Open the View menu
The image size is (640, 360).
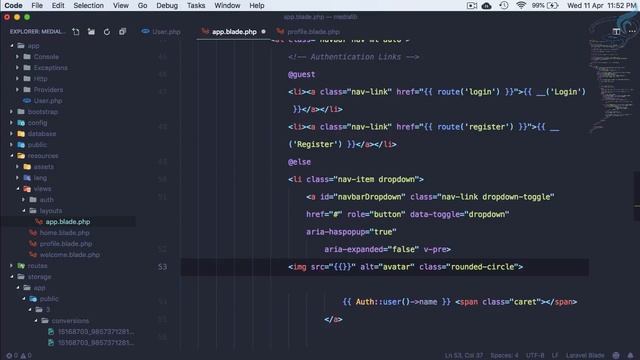120,5
